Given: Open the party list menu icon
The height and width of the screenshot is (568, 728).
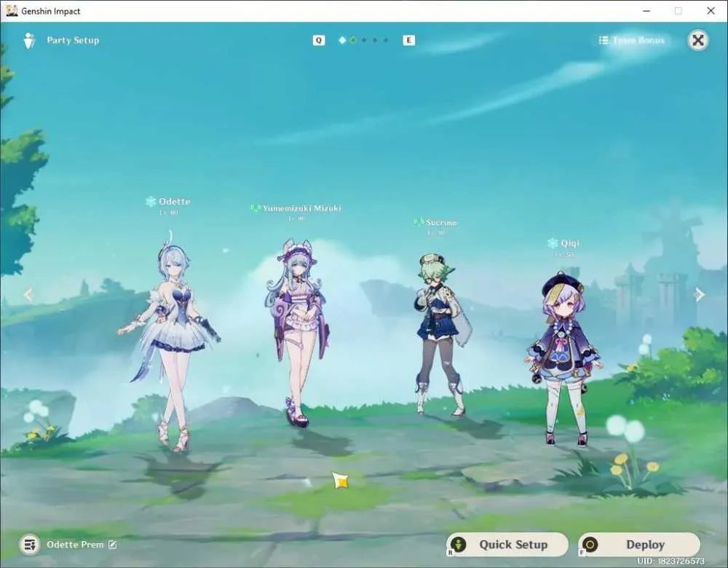Looking at the screenshot, I should [29, 544].
